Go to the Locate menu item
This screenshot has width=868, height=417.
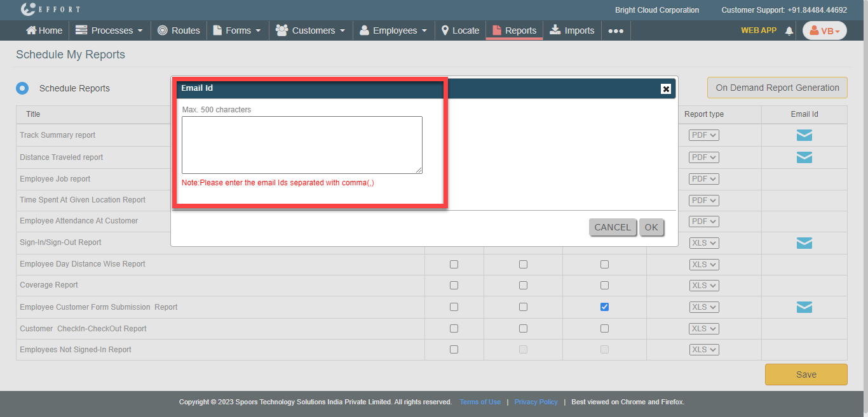[460, 30]
